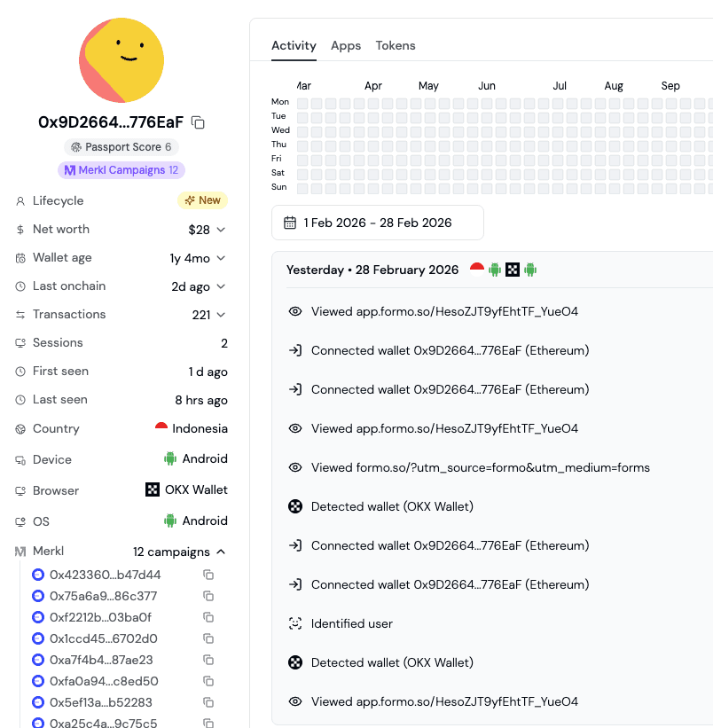Expand the Transactions 221 details

[x=222, y=315]
